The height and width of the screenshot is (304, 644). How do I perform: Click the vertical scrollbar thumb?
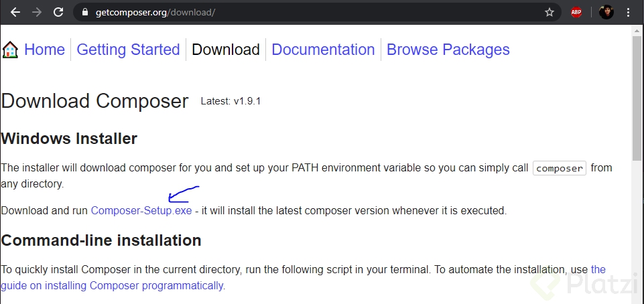[637, 94]
